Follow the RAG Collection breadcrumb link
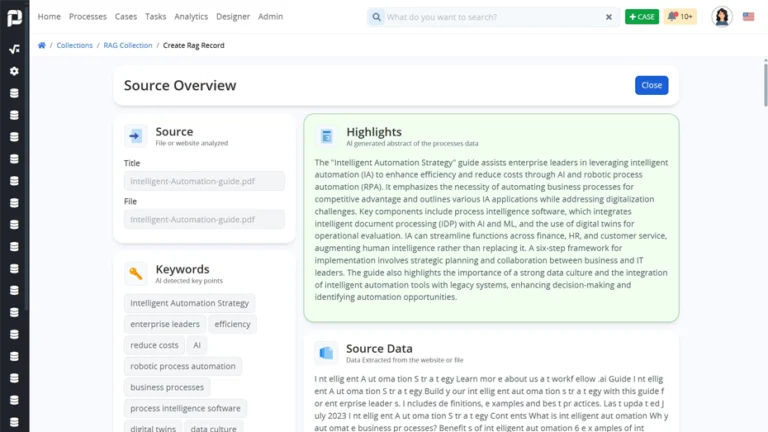This screenshot has height=432, width=768. tap(128, 45)
